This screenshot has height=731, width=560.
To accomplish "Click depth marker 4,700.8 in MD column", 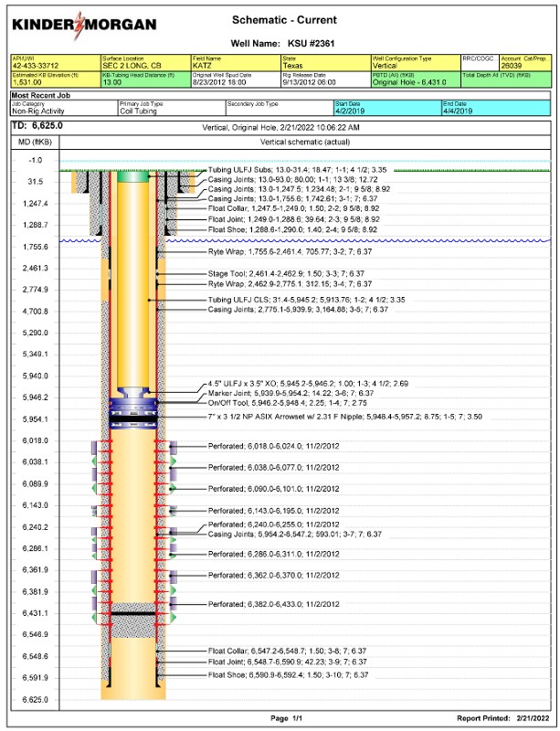I will (36, 312).
